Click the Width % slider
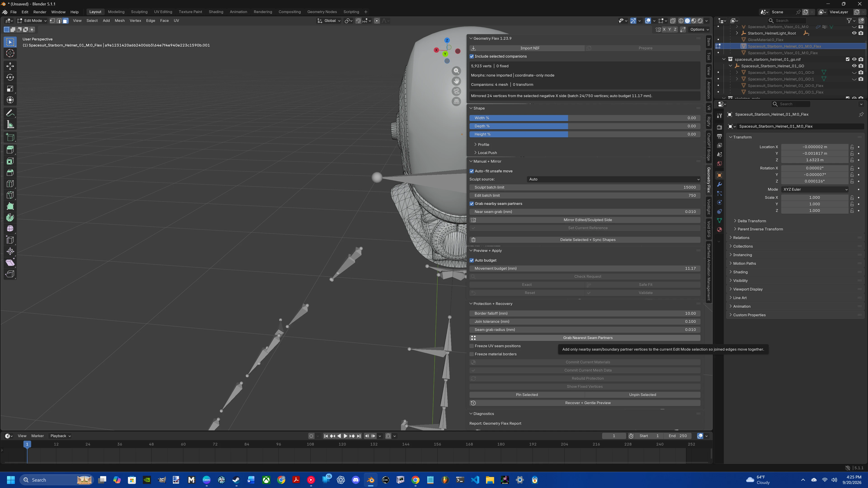The width and height of the screenshot is (868, 488). pos(585,118)
